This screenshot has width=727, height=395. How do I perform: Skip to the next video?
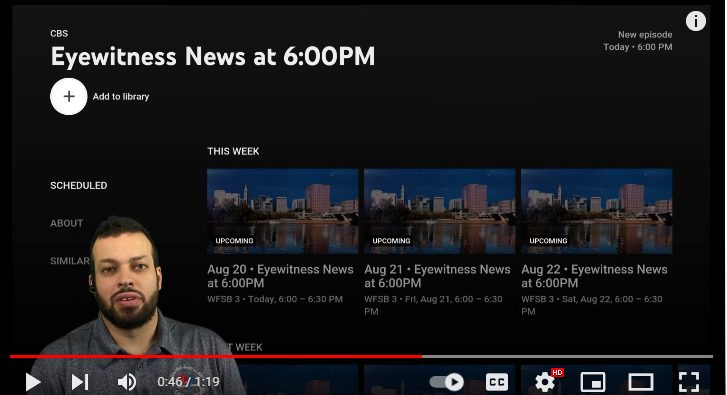pos(80,382)
